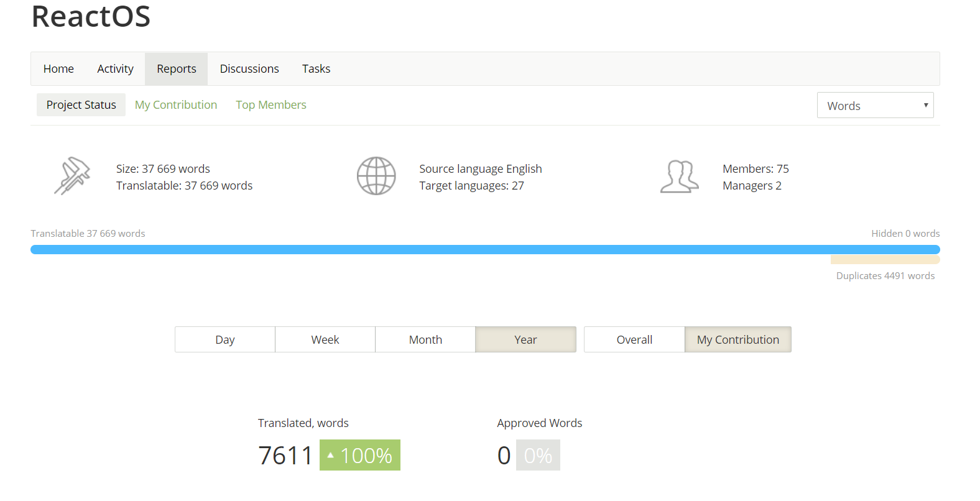The height and width of the screenshot is (501, 980).
Task: Open the My Contribution report link
Action: point(176,104)
